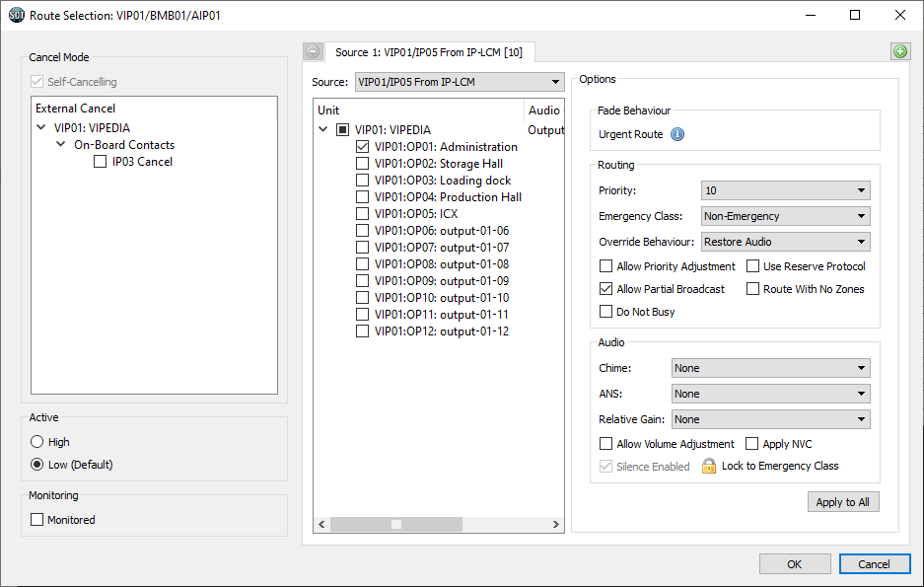
Task: Collapse the VIP01: VIPEDIA unit tree node
Action: [x=323, y=129]
